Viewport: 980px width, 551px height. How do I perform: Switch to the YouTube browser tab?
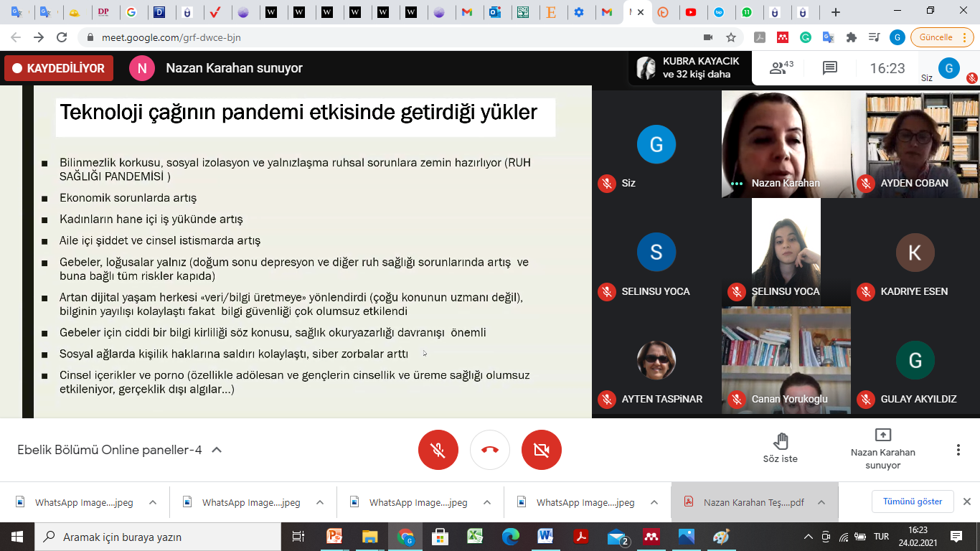click(x=690, y=12)
